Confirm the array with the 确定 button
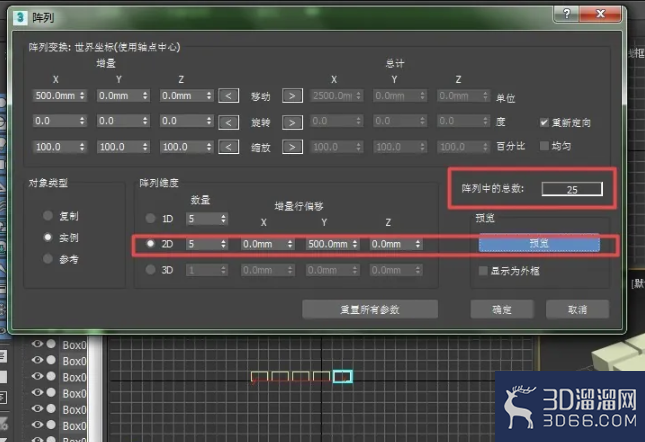Viewport: 645px width, 442px height. pyautogui.click(x=502, y=309)
